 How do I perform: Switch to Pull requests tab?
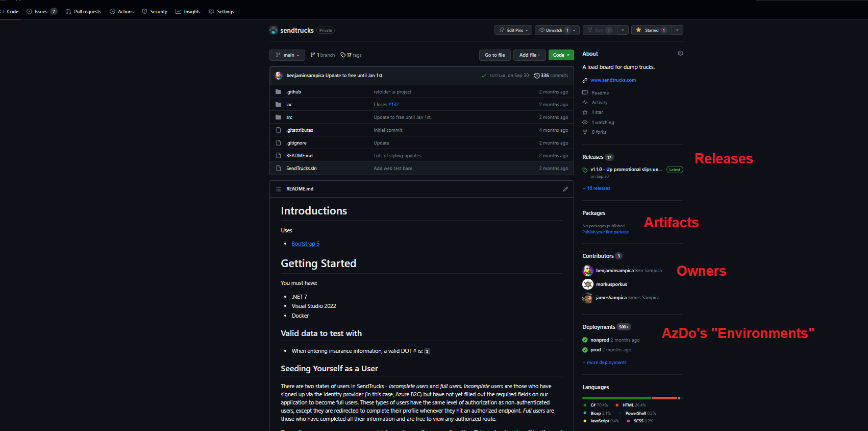pyautogui.click(x=84, y=11)
